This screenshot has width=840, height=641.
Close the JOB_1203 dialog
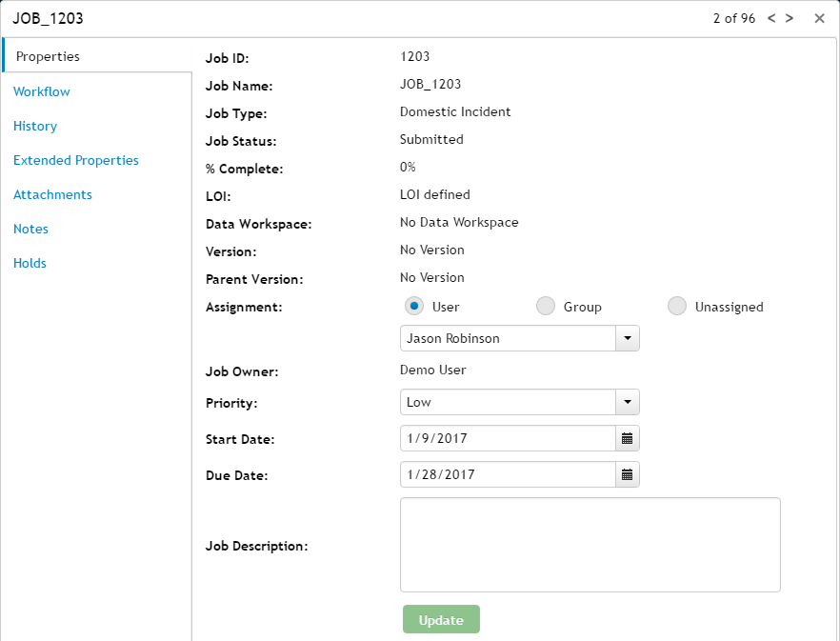tap(819, 18)
